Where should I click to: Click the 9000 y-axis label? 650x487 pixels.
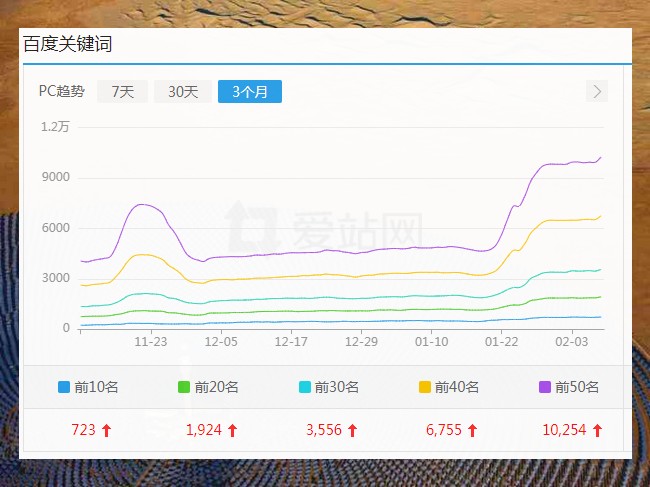(56, 177)
